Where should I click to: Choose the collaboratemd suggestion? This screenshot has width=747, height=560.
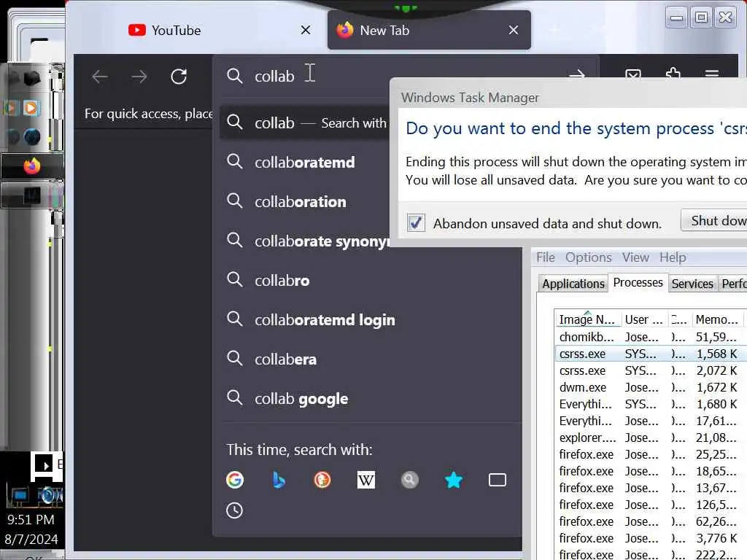pyautogui.click(x=305, y=163)
